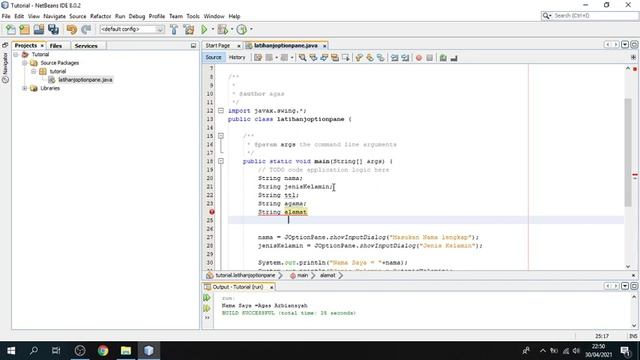Close the Output - Tutorial (run) tab
Image resolution: width=640 pixels, height=360 pixels.
click(271, 287)
